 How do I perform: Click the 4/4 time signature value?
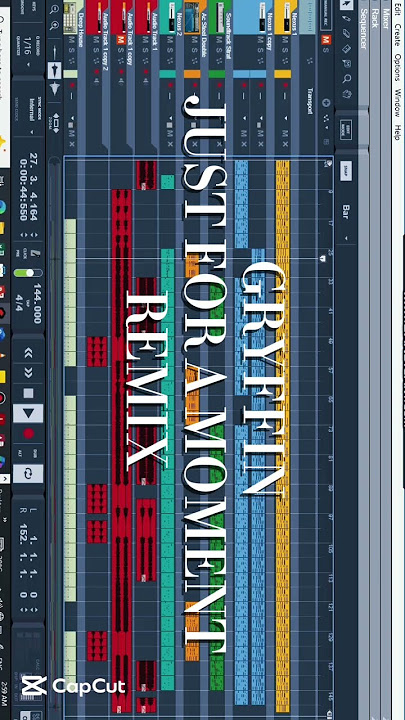point(18,304)
